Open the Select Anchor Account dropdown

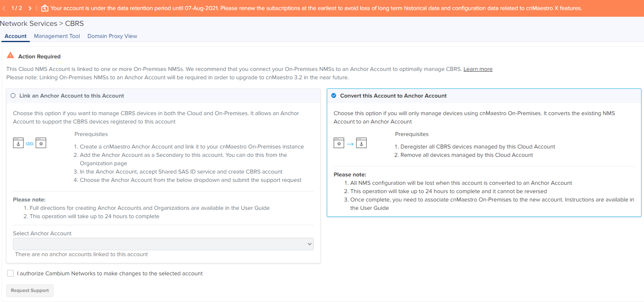[163, 244]
